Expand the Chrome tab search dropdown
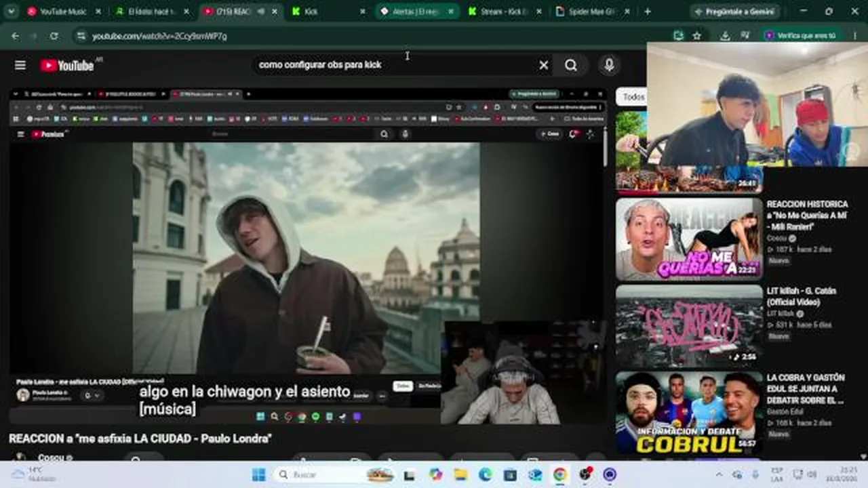 tap(11, 12)
